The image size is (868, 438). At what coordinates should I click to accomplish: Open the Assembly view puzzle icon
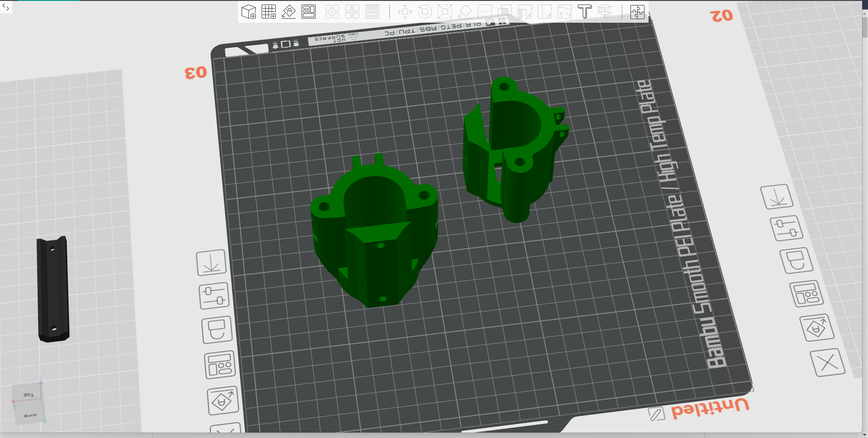point(637,12)
